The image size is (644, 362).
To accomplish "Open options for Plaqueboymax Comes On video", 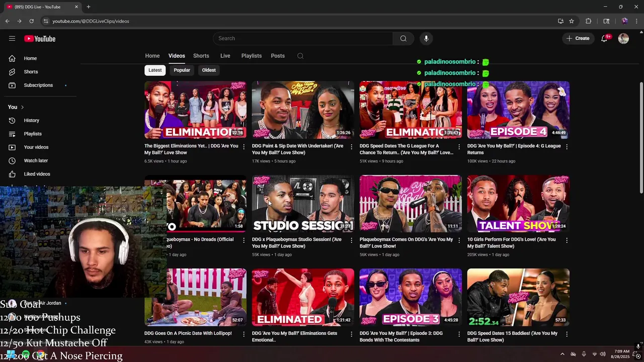I will [459, 240].
